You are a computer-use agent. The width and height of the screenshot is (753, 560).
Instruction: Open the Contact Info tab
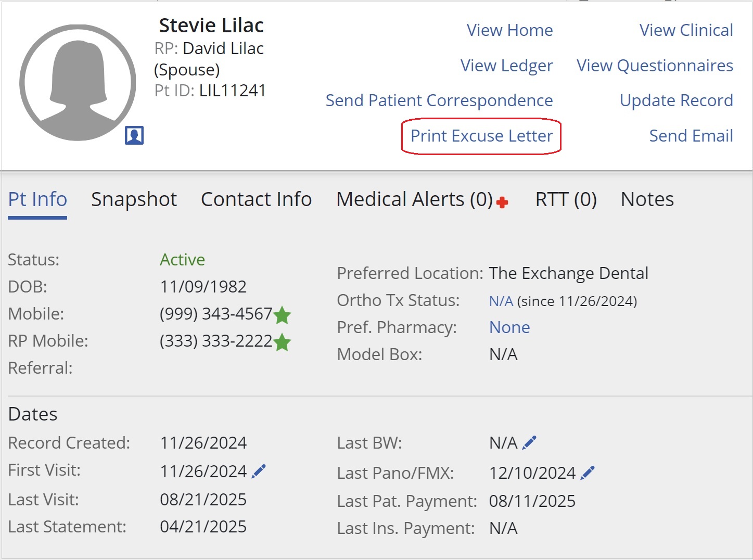[x=256, y=199]
